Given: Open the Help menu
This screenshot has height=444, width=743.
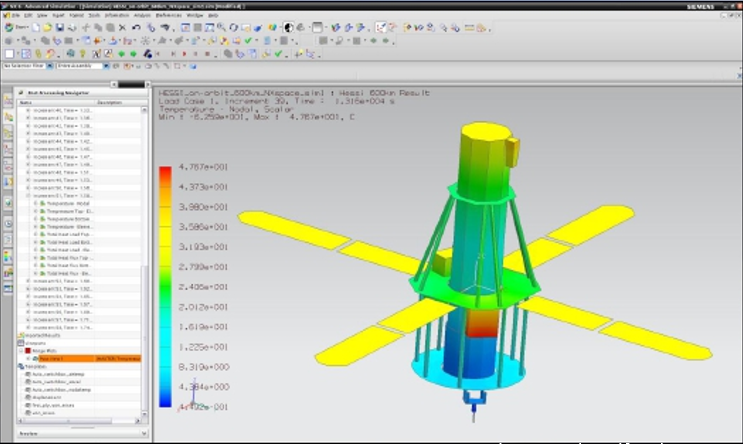Looking at the screenshot, I should pos(213,16).
